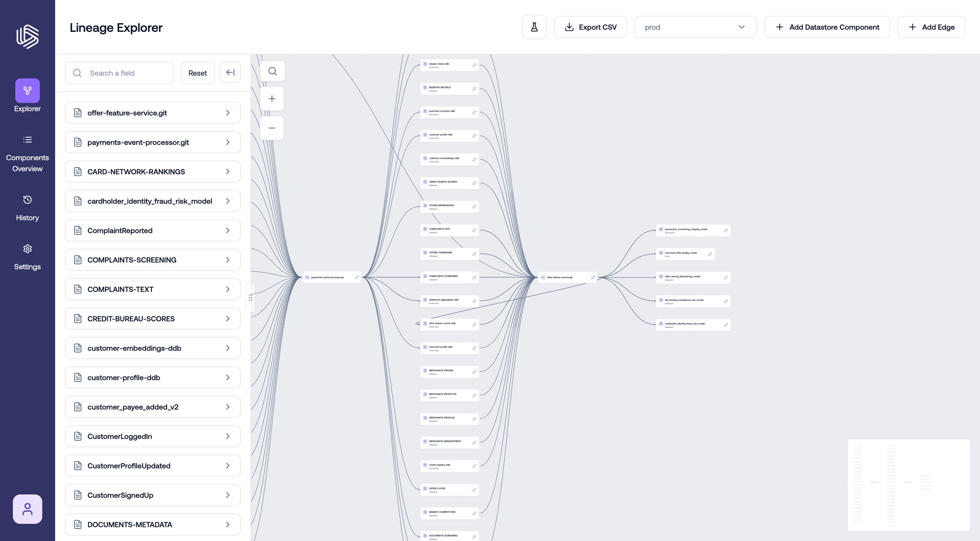The width and height of the screenshot is (980, 541).
Task: Click the graph search magnifier icon
Action: tap(272, 71)
